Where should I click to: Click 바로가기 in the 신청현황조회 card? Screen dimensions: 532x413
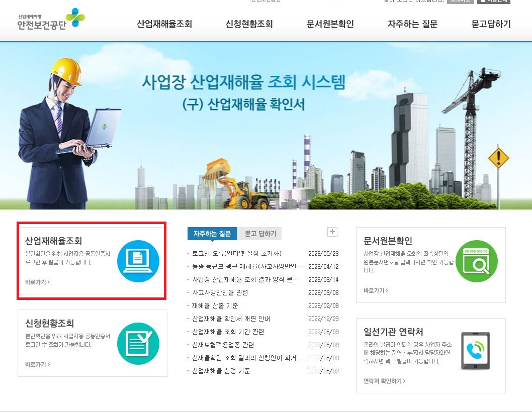[x=37, y=364]
